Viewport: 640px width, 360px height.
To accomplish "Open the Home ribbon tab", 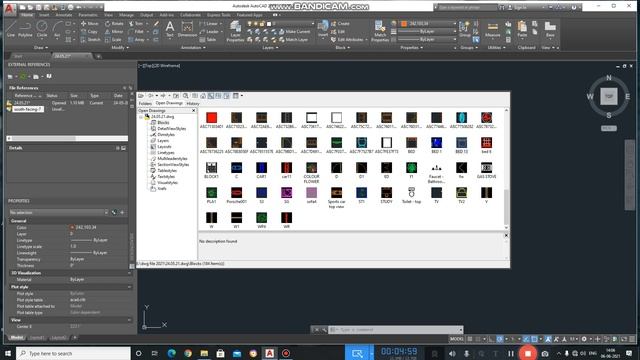I will (x=27, y=15).
